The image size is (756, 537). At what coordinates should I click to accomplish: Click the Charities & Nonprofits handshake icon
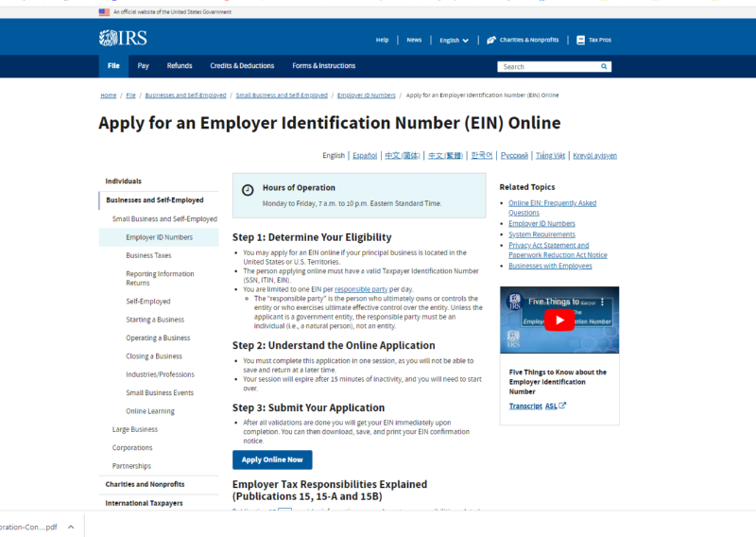tap(491, 40)
